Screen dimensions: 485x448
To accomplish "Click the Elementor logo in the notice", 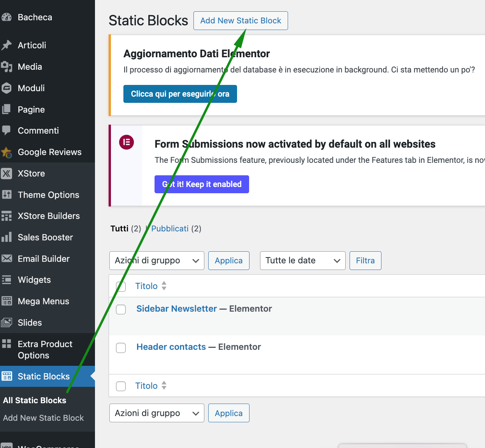I will coord(127,142).
